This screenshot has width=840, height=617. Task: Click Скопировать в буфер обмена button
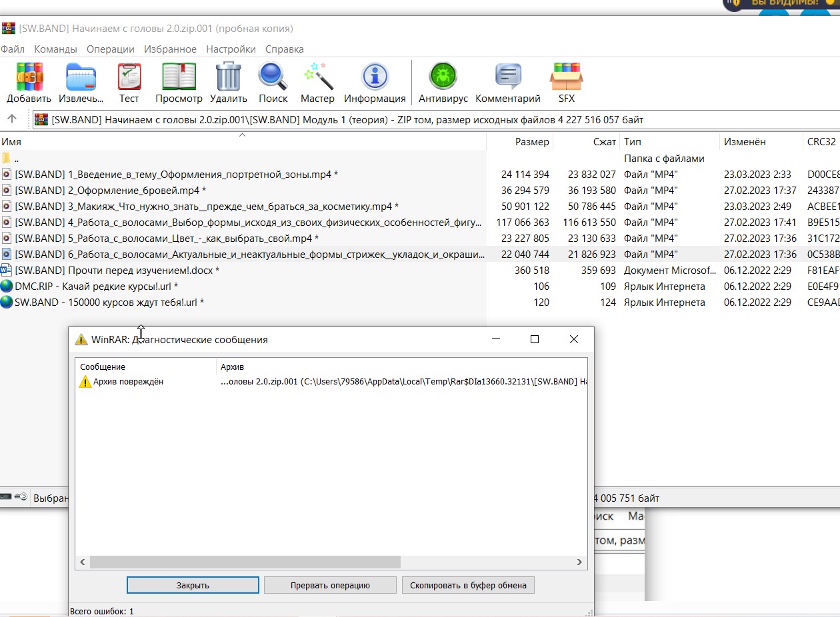468,585
